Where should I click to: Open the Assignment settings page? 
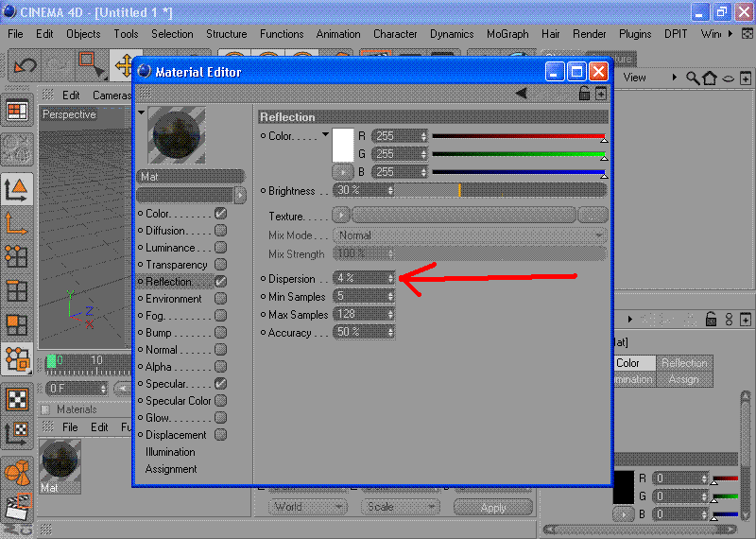click(x=171, y=469)
